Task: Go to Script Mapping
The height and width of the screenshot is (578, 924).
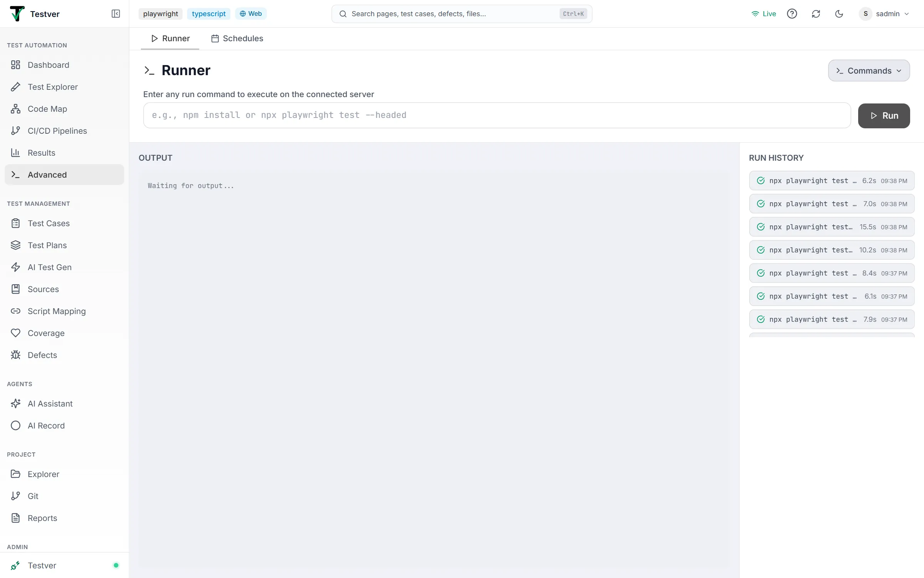Action: [x=64, y=311]
